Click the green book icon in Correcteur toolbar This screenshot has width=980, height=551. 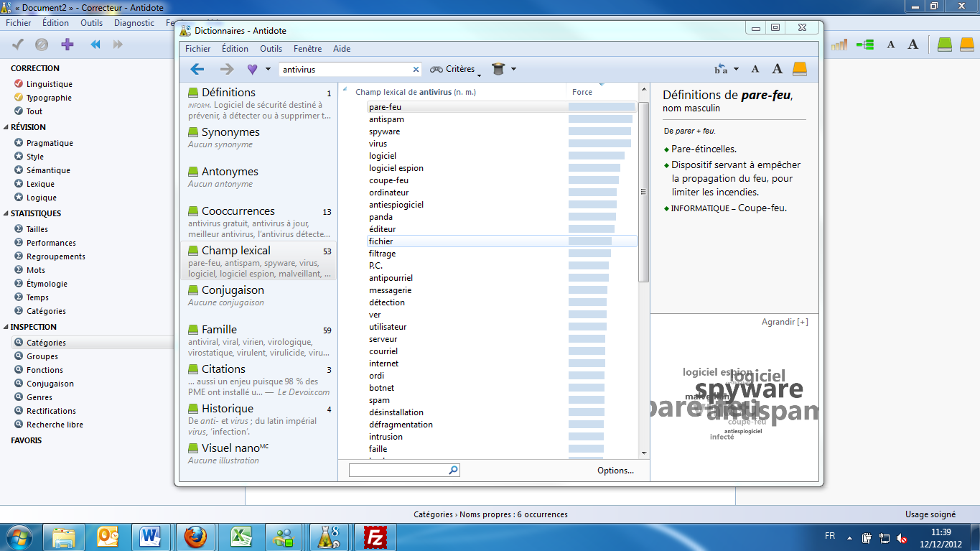pyautogui.click(x=945, y=45)
